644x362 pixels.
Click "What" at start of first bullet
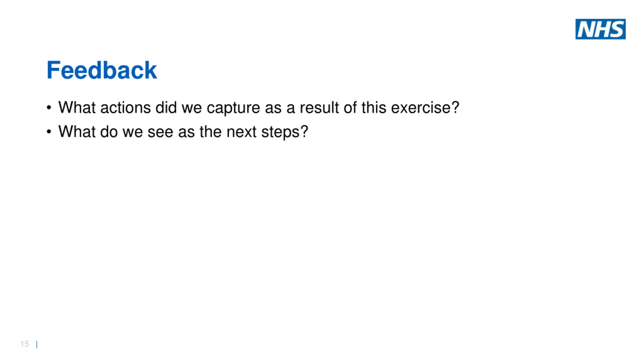(77, 108)
